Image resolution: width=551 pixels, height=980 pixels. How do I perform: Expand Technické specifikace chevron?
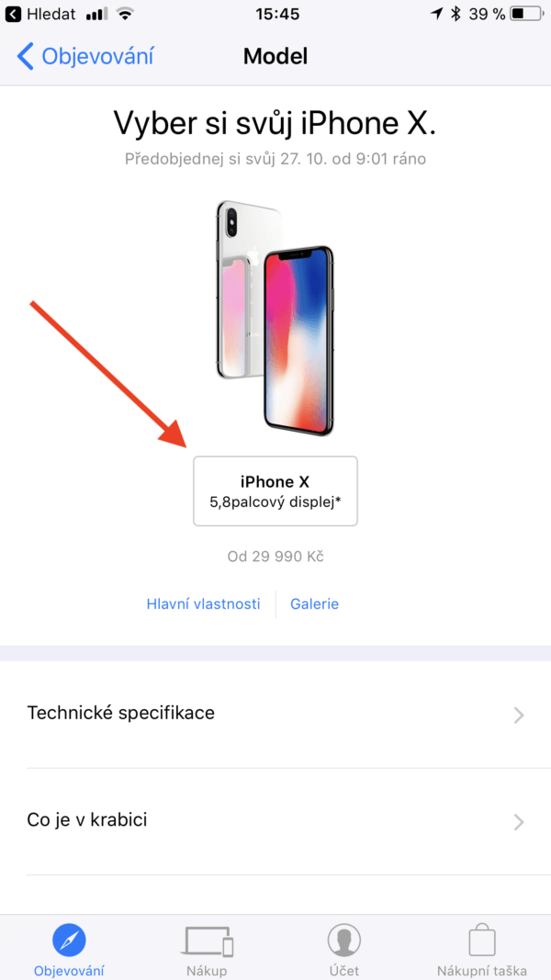click(x=519, y=715)
